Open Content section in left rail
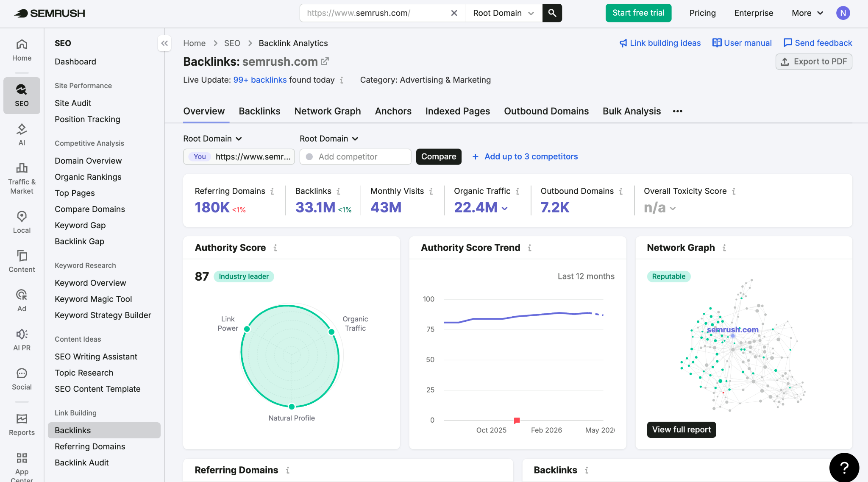 tap(22, 262)
